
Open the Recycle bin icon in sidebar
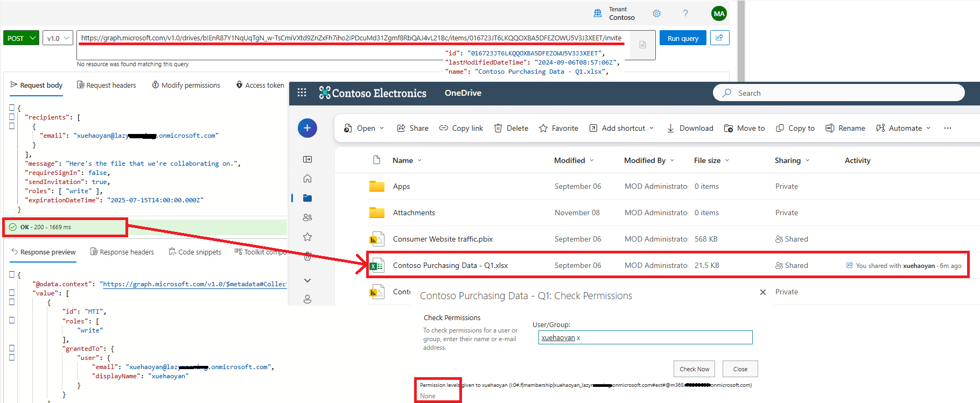pos(307,256)
